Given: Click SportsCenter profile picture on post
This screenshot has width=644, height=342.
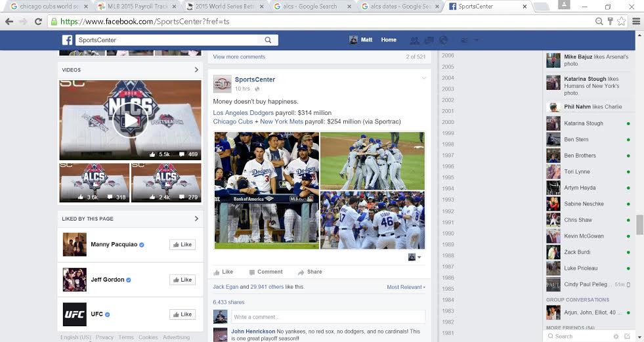Looking at the screenshot, I should (222, 84).
